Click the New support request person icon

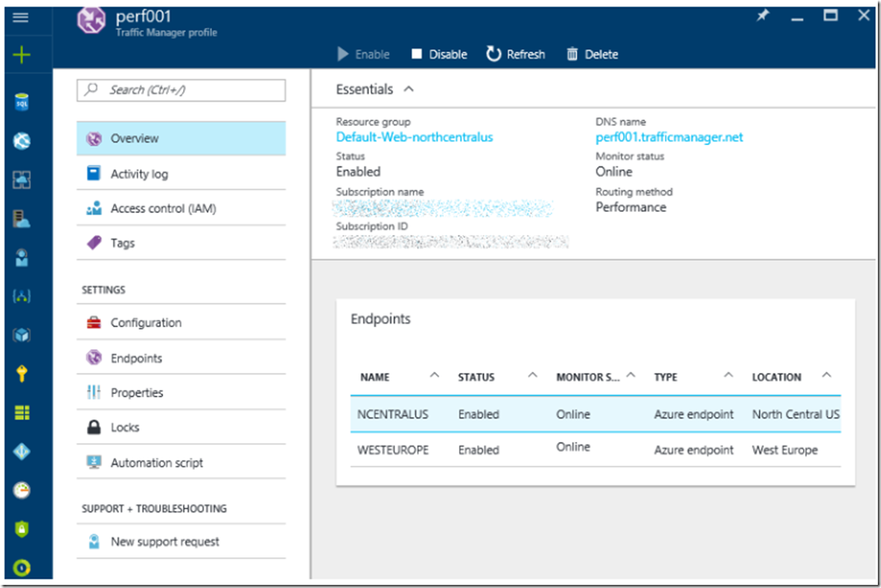[94, 541]
